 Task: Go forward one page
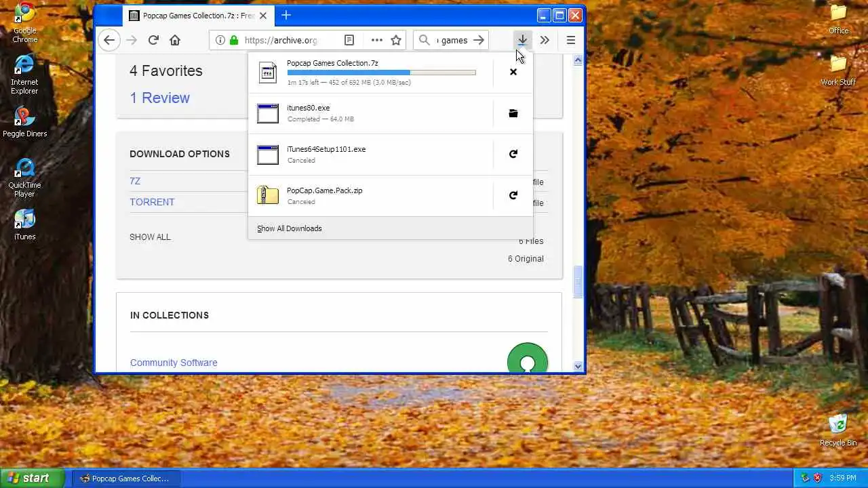click(x=132, y=40)
